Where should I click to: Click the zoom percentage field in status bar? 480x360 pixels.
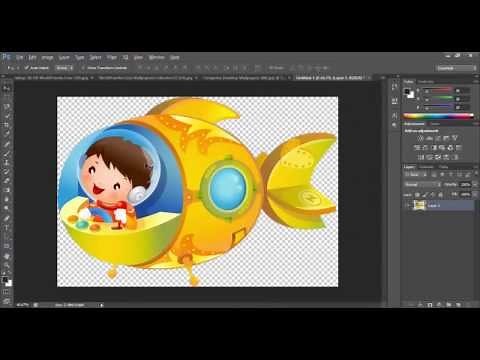(x=22, y=305)
